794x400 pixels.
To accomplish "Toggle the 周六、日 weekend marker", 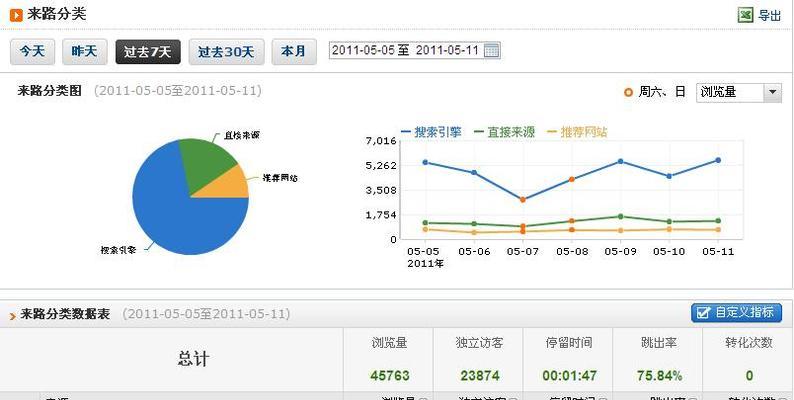I will pos(655,92).
